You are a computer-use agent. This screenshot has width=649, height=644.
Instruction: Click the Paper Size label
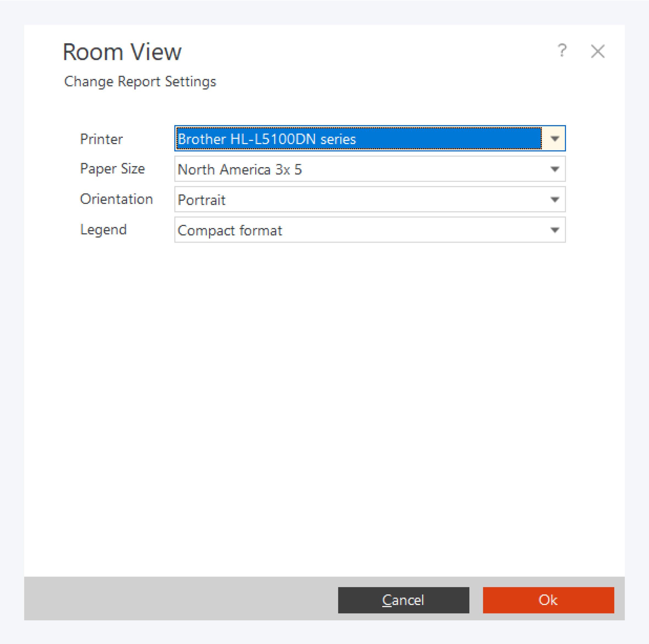(x=112, y=169)
